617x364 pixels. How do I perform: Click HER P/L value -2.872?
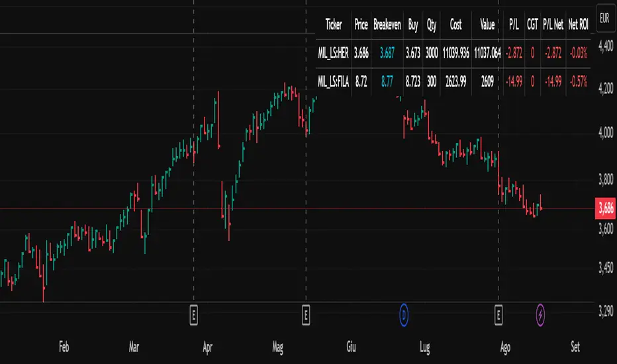514,53
